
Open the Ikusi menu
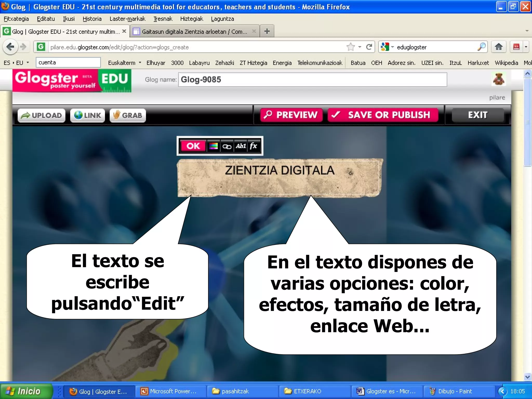pyautogui.click(x=69, y=19)
